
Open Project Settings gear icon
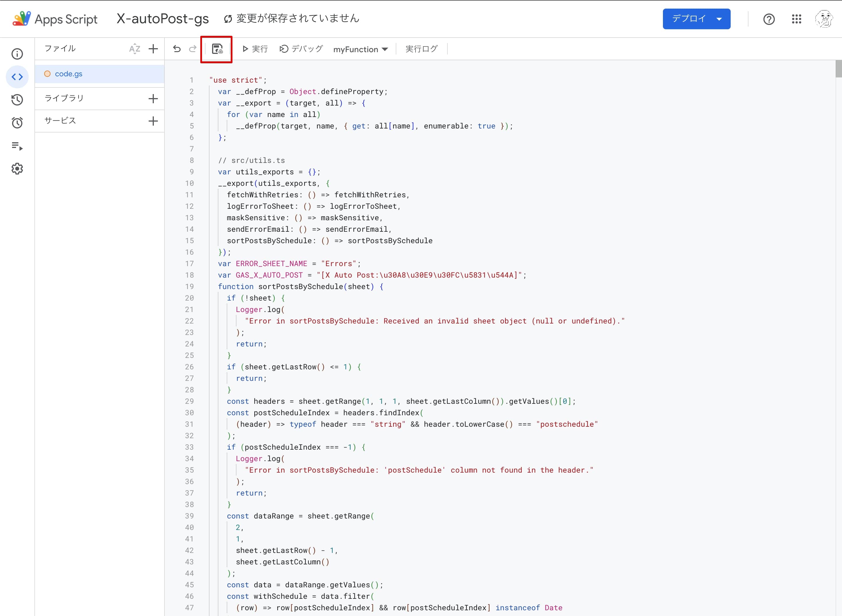click(17, 169)
